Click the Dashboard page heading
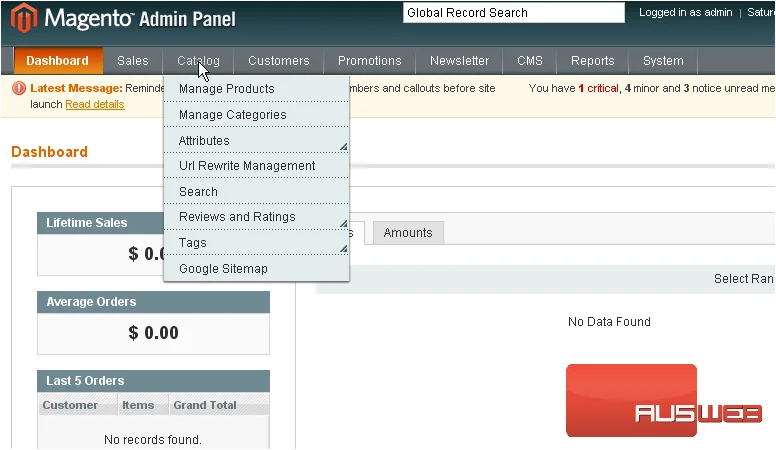Image resolution: width=776 pixels, height=450 pixels. tap(49, 151)
